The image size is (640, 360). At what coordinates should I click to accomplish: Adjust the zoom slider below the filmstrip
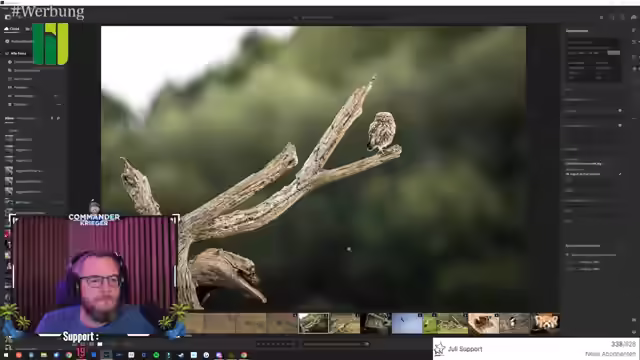(336, 344)
